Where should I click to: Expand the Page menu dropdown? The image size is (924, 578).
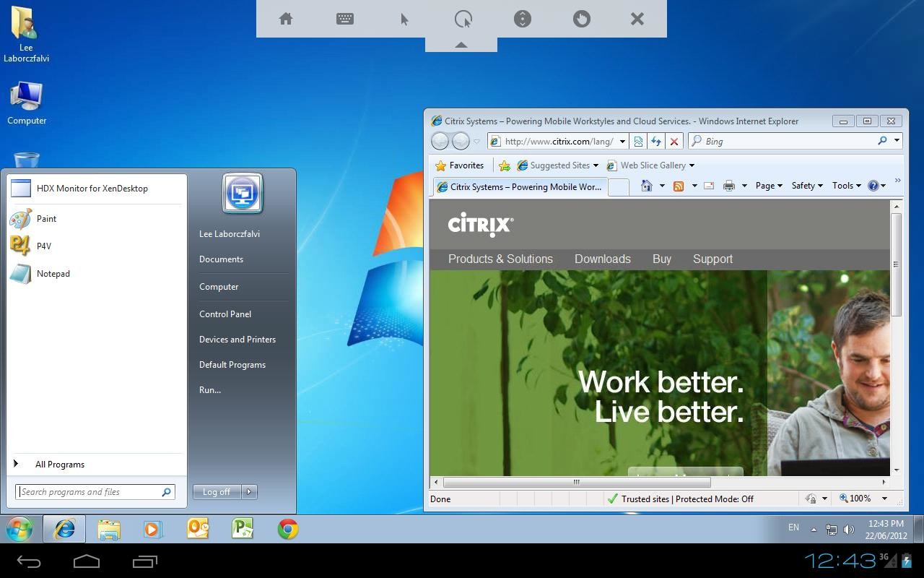coord(769,186)
